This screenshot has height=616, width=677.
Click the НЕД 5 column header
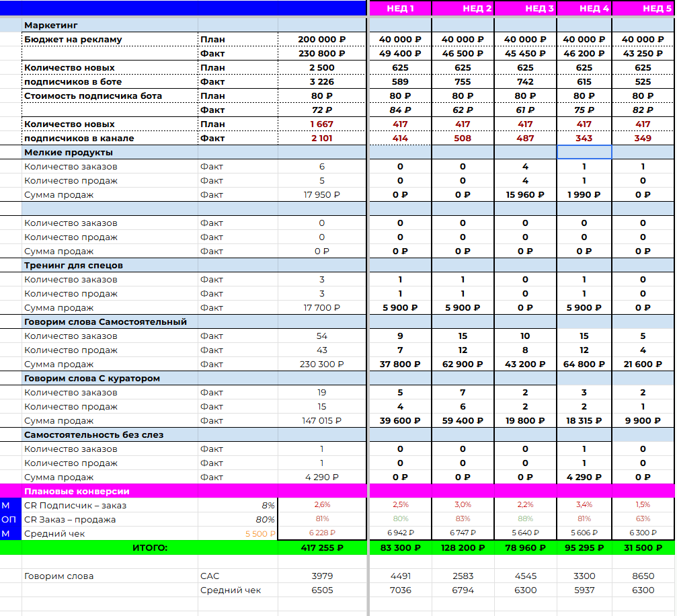[x=643, y=8]
